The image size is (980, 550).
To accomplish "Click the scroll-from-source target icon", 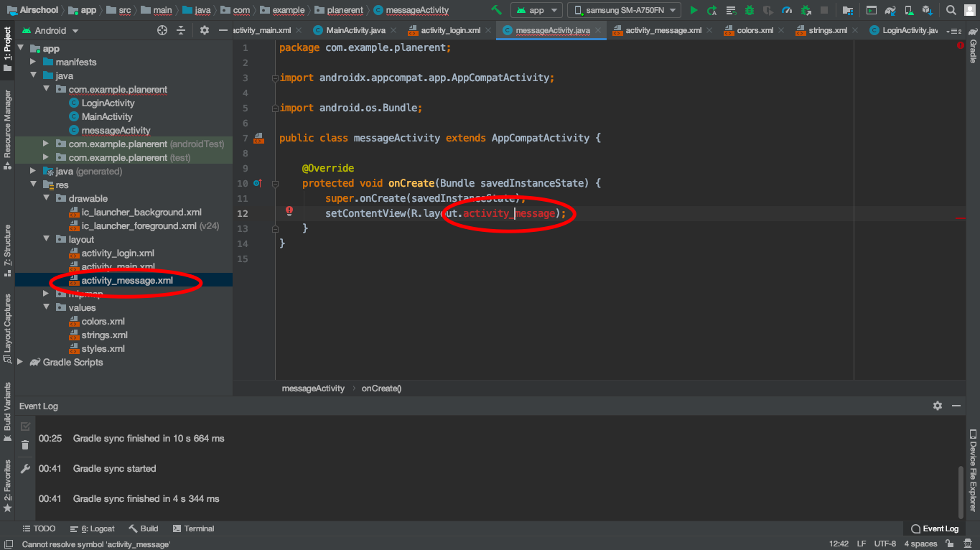I will pyautogui.click(x=162, y=30).
